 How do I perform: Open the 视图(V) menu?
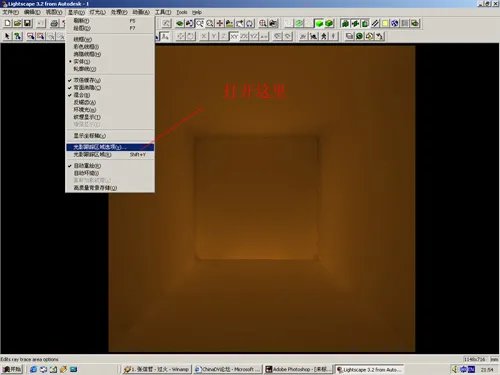[54, 12]
